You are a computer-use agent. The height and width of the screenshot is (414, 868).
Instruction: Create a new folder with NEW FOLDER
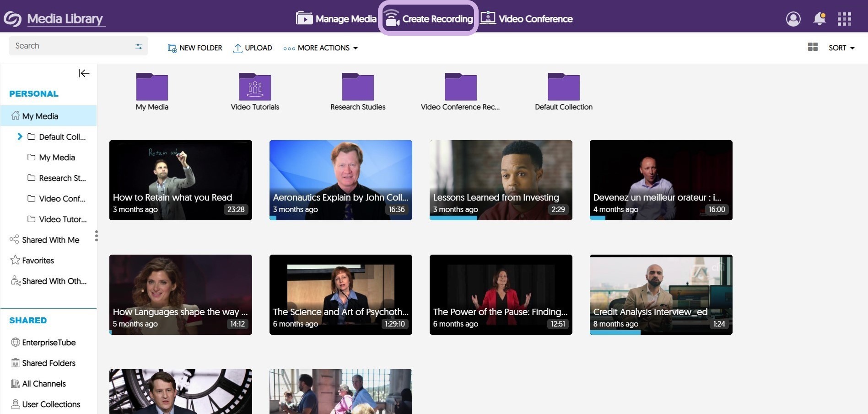194,48
